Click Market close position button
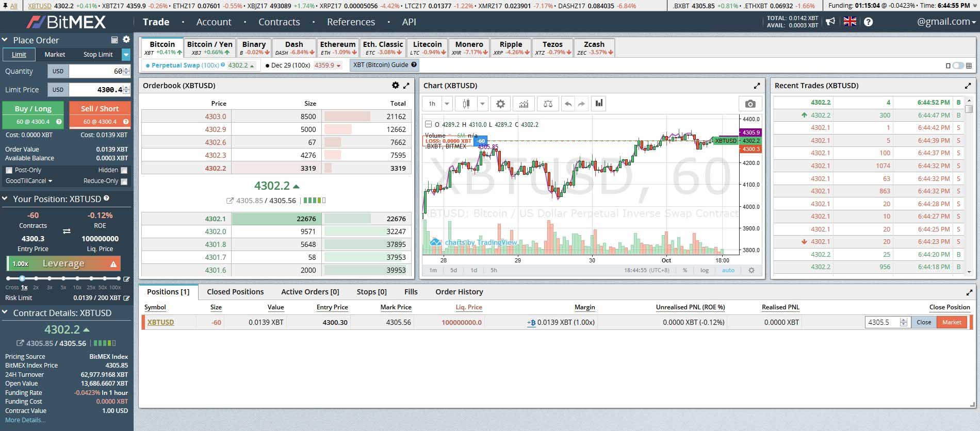980x431 pixels. pyautogui.click(x=952, y=322)
